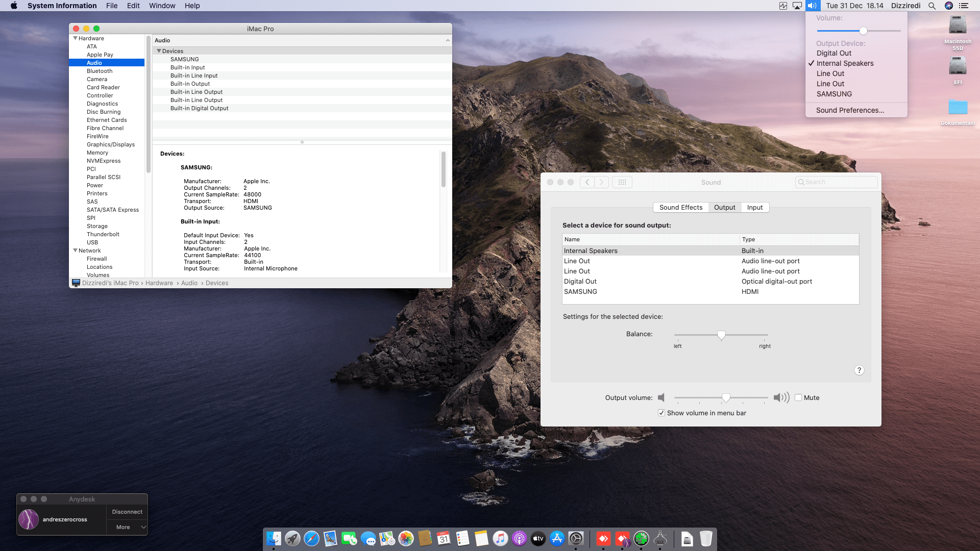
Task: Switch to the Sound Effects tab
Action: pos(680,208)
